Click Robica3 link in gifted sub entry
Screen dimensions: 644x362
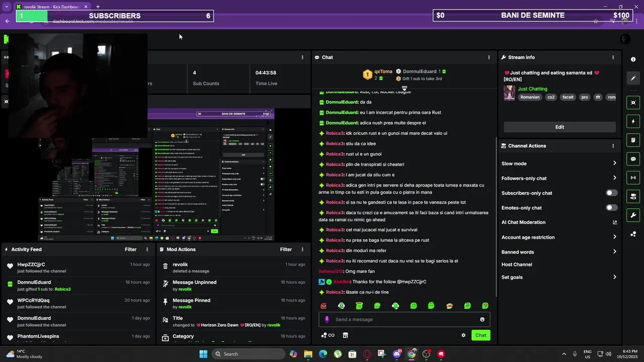click(x=63, y=289)
